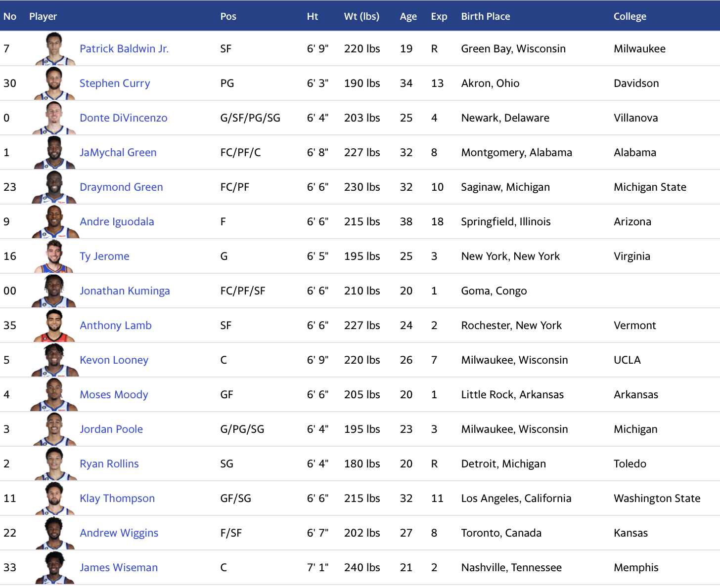View Draymond Green's profile link

tap(121, 187)
